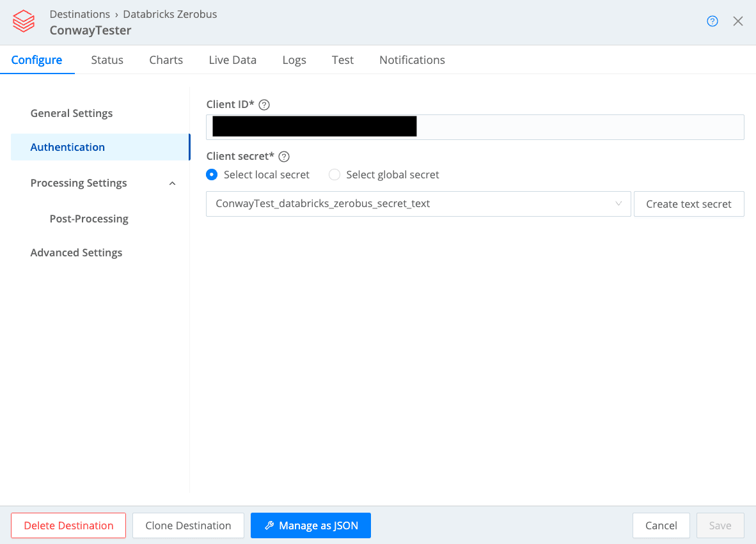Select Authentication in the sidebar
756x544 pixels.
coord(100,147)
